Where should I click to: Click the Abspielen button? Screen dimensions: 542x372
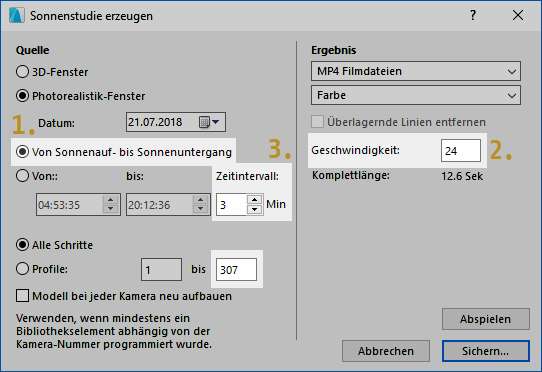coord(486,319)
